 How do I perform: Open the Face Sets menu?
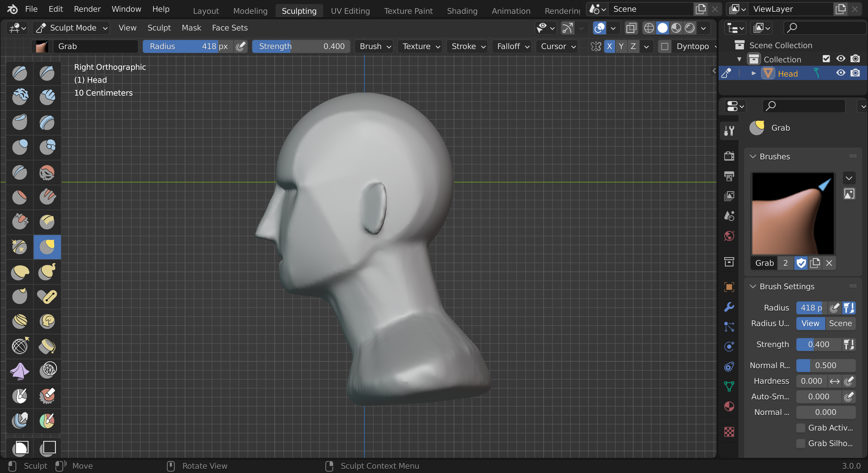click(229, 28)
